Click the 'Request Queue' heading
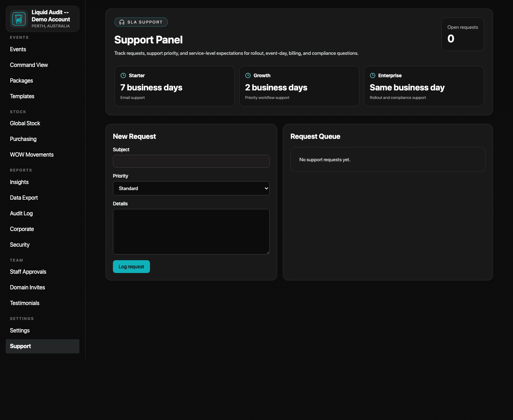 tap(315, 137)
